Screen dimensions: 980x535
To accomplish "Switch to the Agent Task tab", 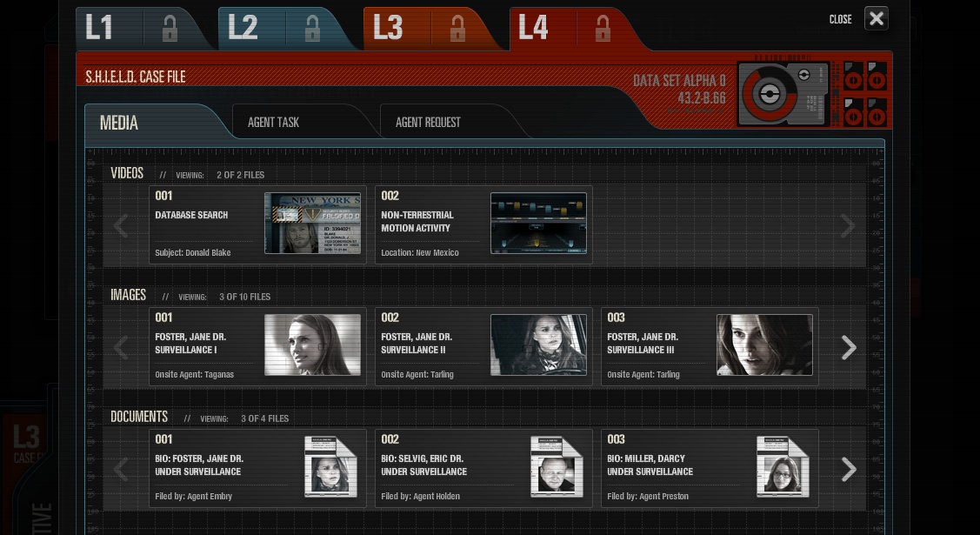I will point(273,123).
